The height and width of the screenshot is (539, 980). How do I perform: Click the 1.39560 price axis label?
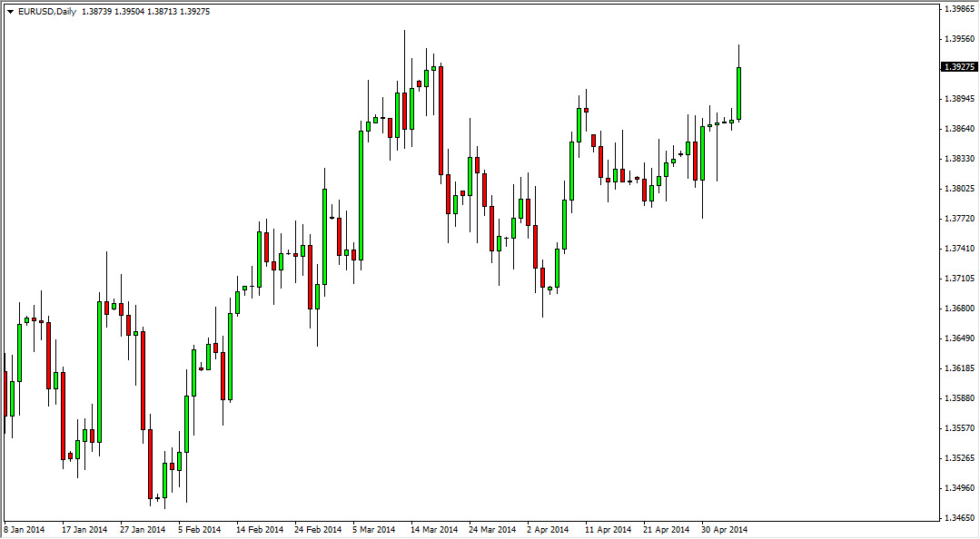pos(960,39)
